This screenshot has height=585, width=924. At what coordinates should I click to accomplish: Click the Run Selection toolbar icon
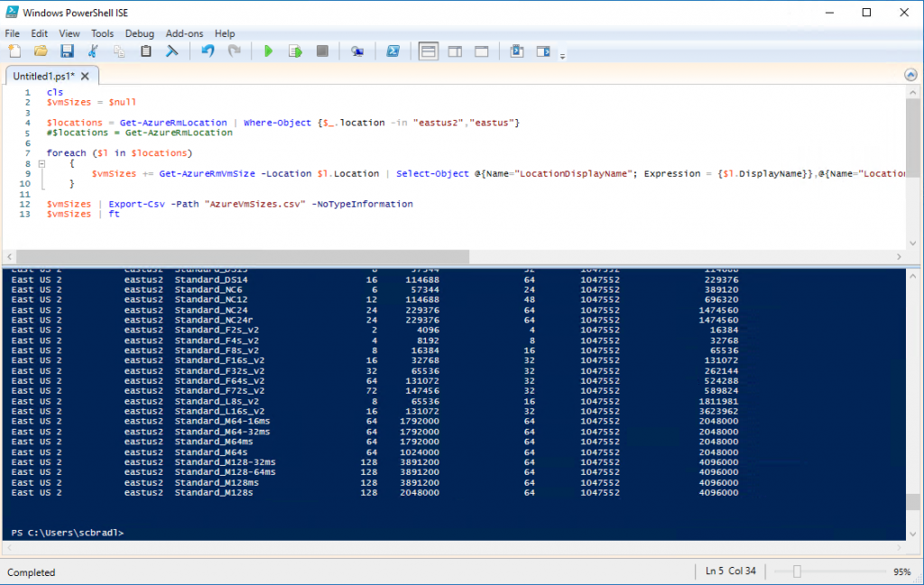294,51
